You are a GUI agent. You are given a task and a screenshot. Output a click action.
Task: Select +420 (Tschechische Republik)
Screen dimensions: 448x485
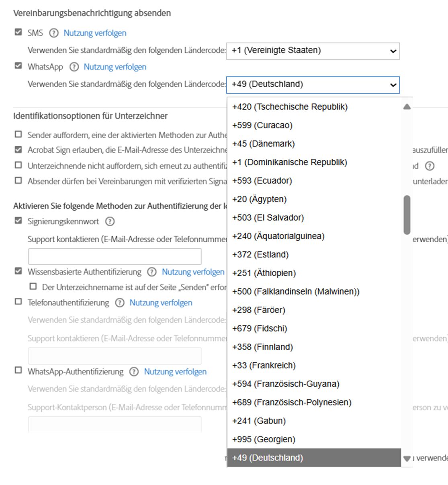pyautogui.click(x=314, y=107)
